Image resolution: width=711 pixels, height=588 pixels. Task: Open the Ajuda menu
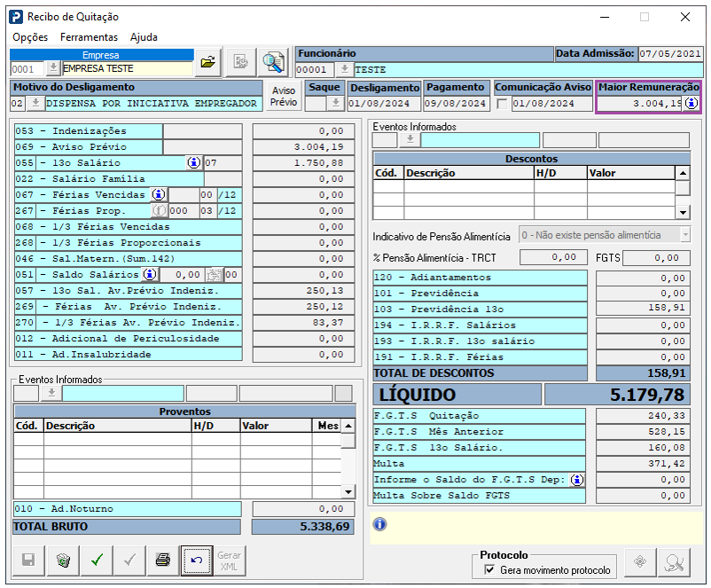[144, 37]
